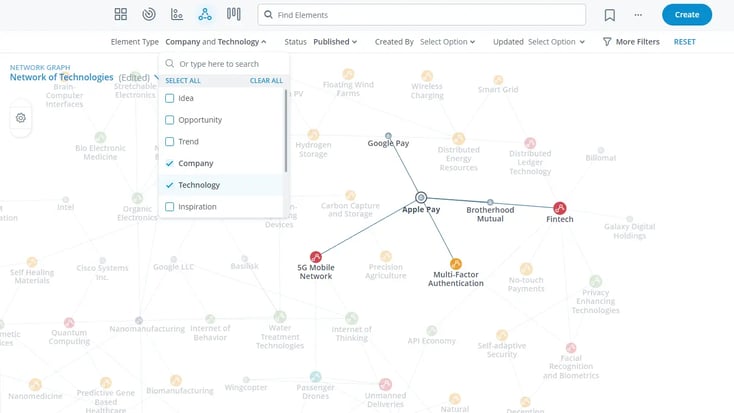This screenshot has height=413, width=734.
Task: Open graph settings gear icon
Action: click(x=21, y=118)
